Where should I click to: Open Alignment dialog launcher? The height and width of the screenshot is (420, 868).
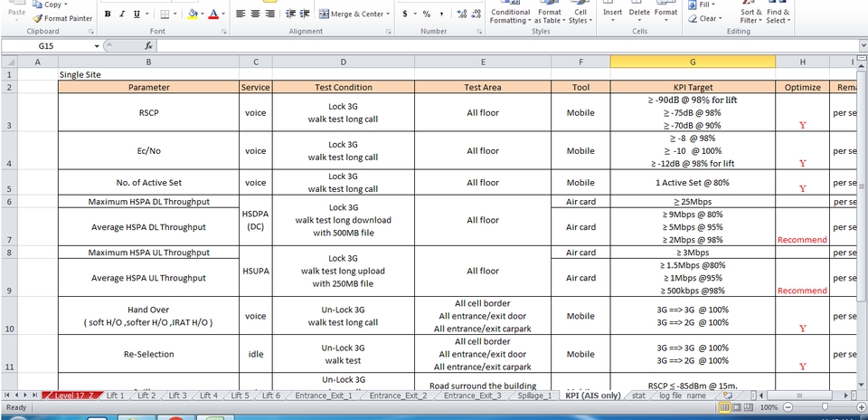391,32
